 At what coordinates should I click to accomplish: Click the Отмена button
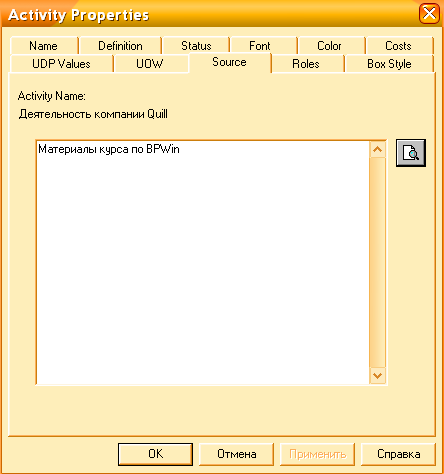[236, 454]
